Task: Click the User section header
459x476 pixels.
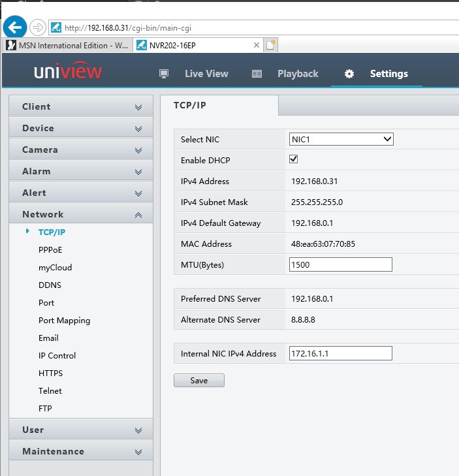Action: pyautogui.click(x=81, y=430)
